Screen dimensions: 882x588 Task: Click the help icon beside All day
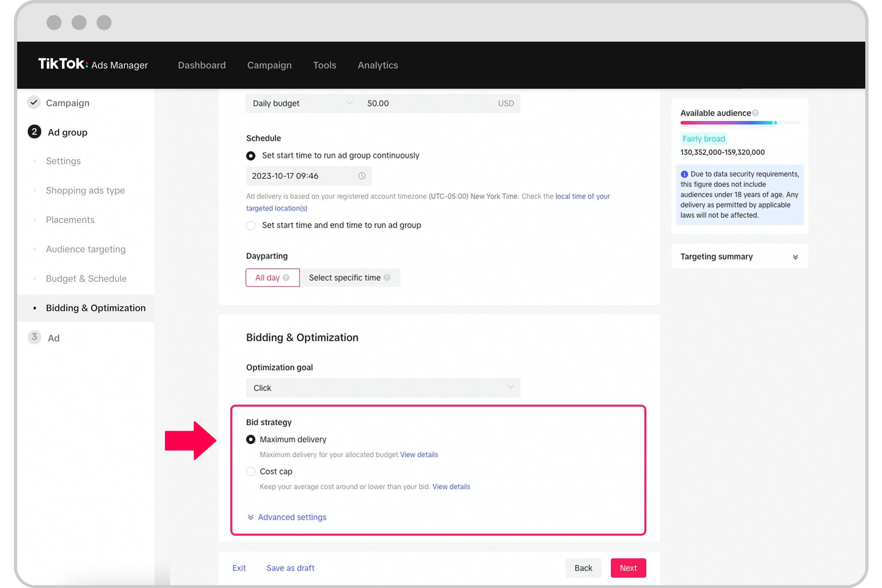286,278
